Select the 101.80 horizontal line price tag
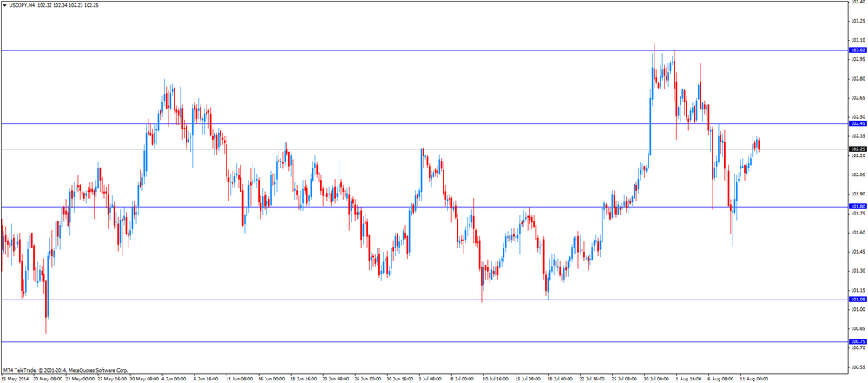 tap(857, 207)
